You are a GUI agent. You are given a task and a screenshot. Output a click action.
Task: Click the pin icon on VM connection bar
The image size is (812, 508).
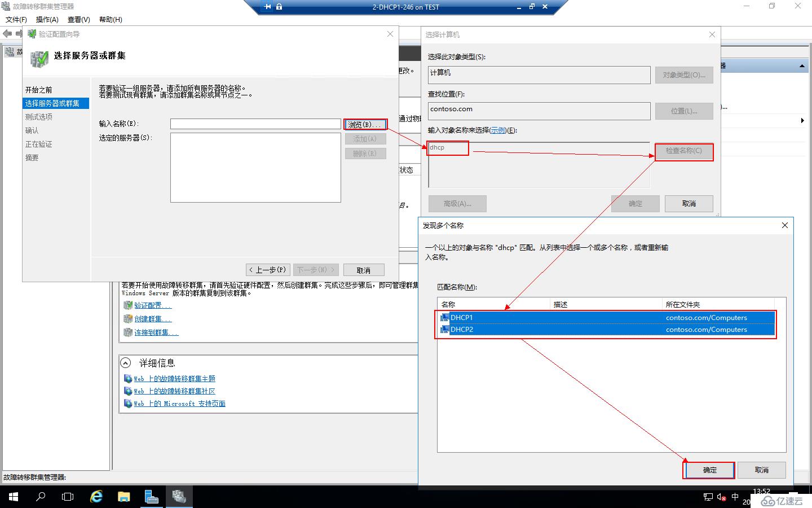[267, 7]
